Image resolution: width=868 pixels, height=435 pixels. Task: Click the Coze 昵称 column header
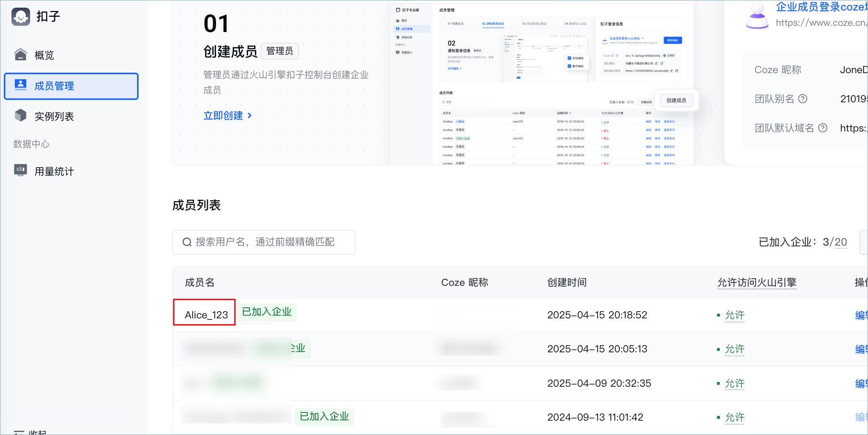[465, 283]
